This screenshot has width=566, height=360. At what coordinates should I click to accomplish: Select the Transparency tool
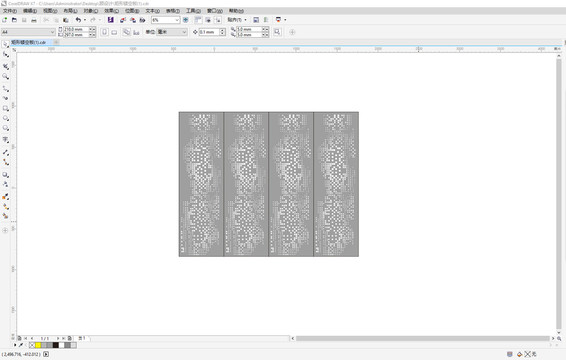pos(5,185)
